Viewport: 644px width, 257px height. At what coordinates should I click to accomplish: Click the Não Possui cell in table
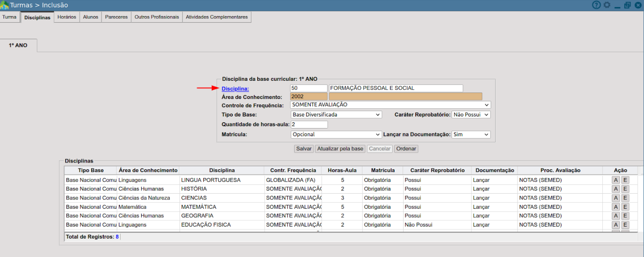[437, 225]
